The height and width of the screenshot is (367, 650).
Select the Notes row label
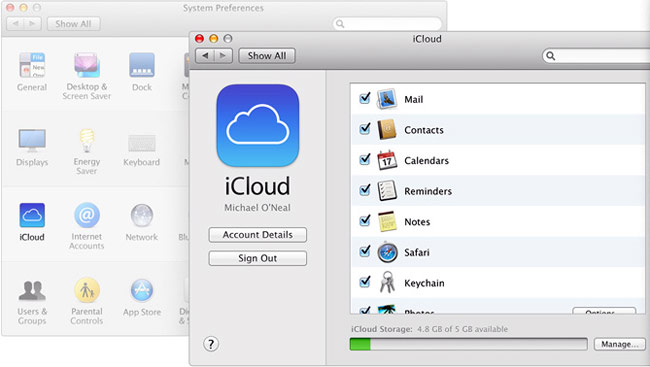pyautogui.click(x=417, y=222)
